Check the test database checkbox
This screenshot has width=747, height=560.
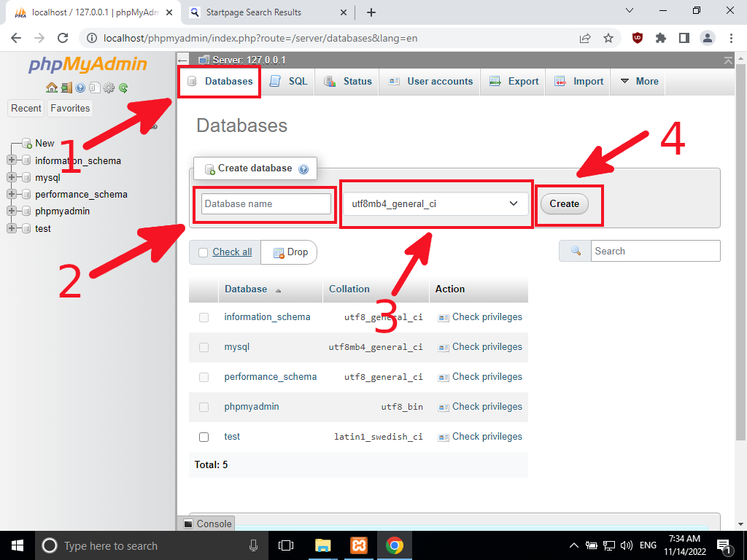click(x=204, y=436)
